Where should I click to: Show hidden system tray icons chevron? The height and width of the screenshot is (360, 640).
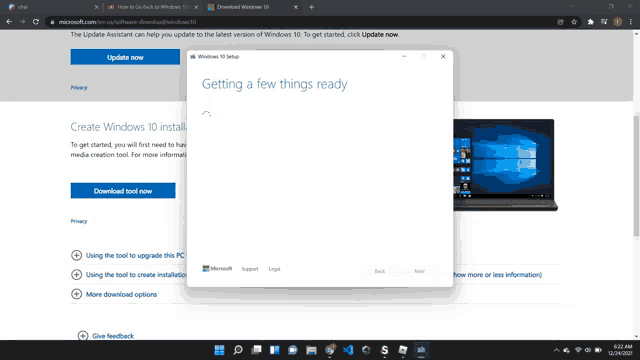pos(556,350)
